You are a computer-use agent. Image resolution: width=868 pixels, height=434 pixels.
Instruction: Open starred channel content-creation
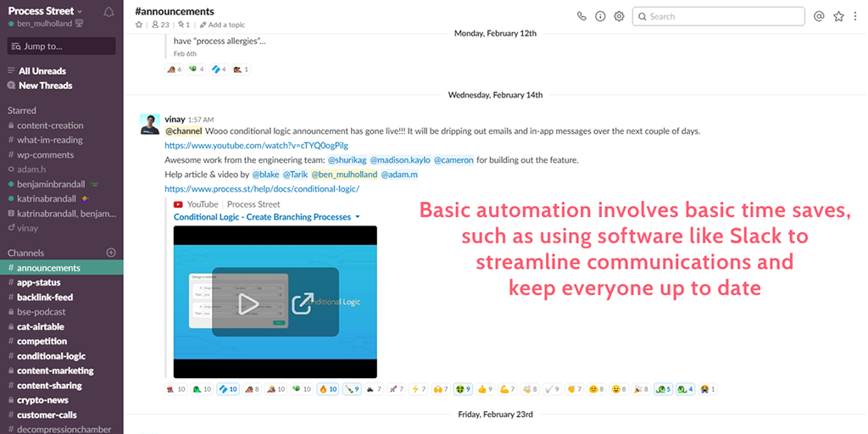(50, 125)
